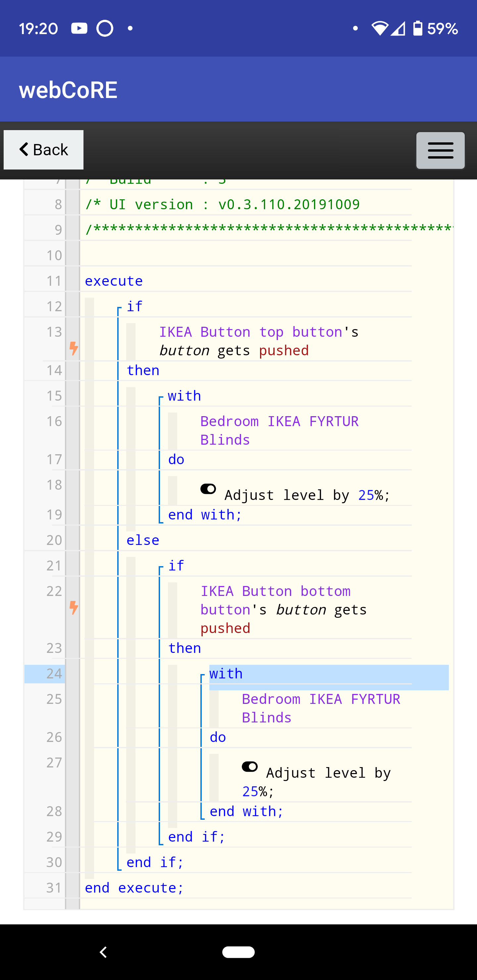
Task: Tap the YouTube notification icon in status bar
Action: pyautogui.click(x=79, y=28)
